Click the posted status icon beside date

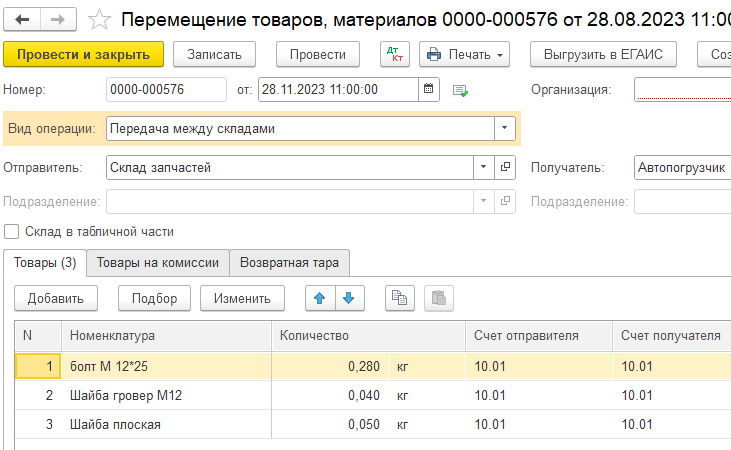pos(460,90)
